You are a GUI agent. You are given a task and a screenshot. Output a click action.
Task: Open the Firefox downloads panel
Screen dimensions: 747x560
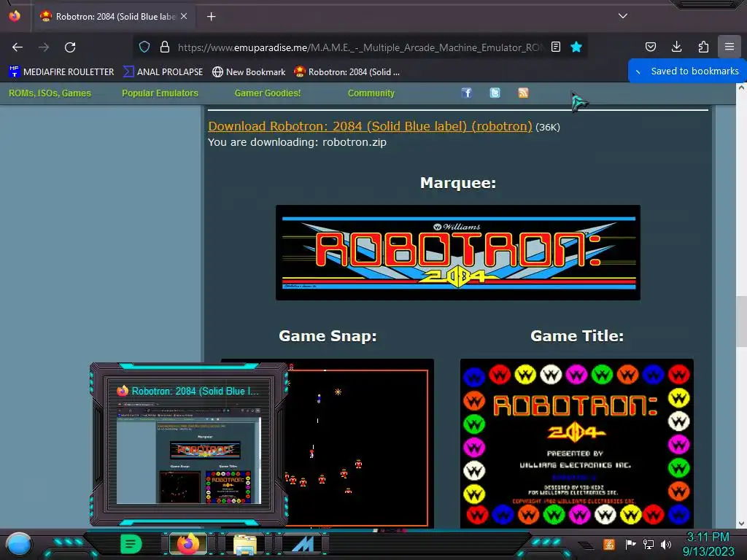pos(676,47)
